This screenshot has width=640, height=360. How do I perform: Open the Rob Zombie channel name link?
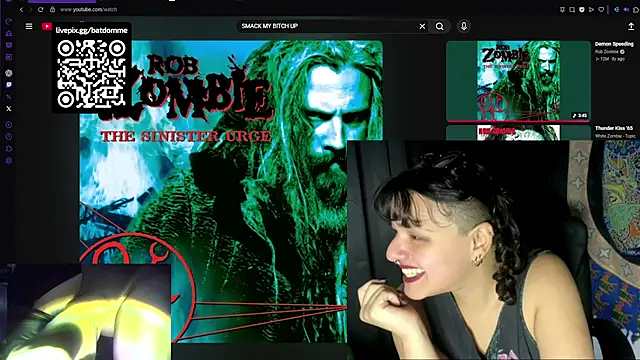coord(607,52)
